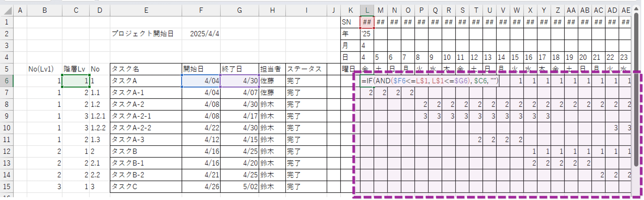Viewport: 644px width, 200px height.
Task: Select the 完了 status cell for タスクC
Action: [x=306, y=186]
